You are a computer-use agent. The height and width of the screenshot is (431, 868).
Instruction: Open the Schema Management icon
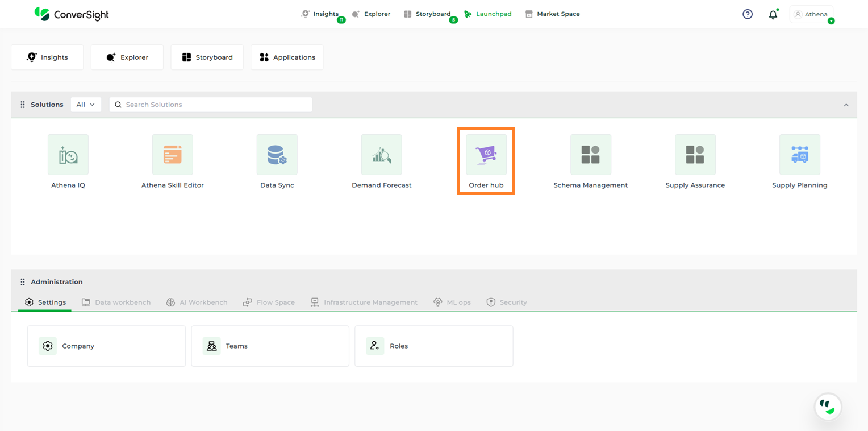pos(590,155)
